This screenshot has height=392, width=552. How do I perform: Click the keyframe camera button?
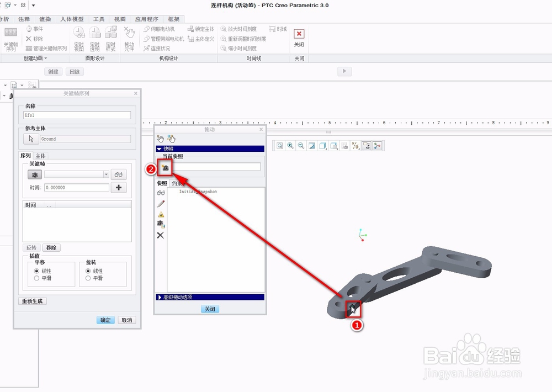coord(34,174)
